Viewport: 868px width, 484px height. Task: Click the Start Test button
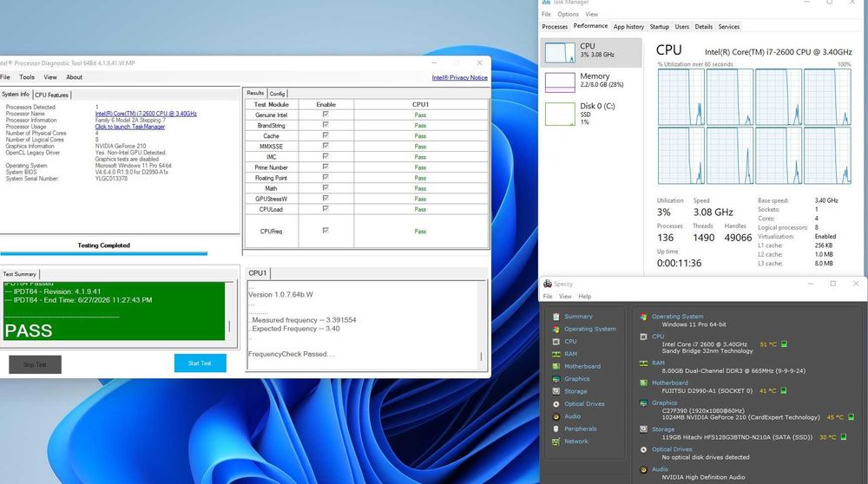[200, 363]
